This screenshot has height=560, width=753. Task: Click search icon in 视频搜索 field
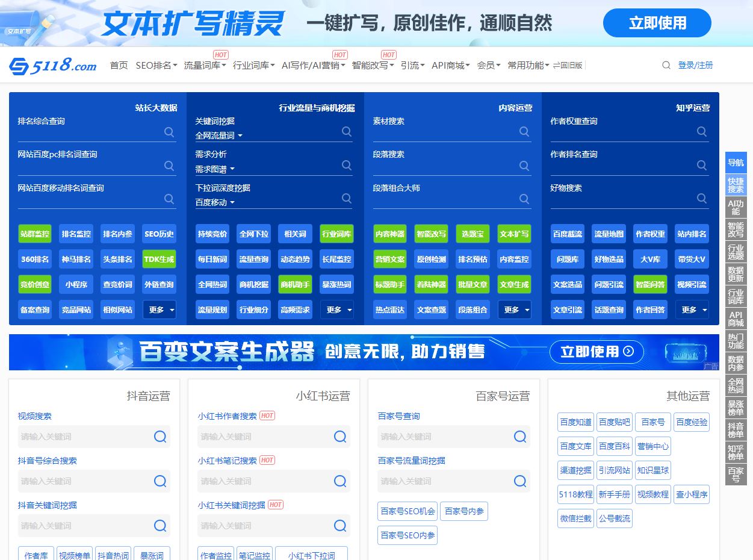tap(160, 437)
